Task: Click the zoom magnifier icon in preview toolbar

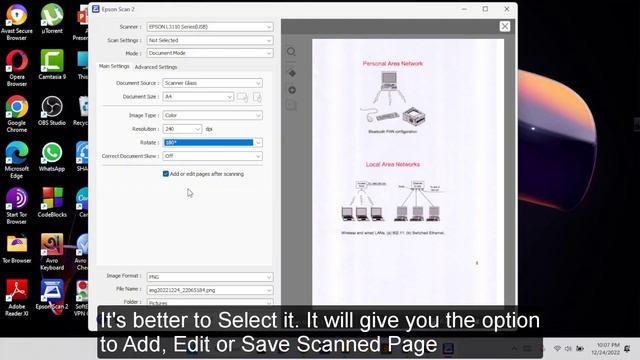Action: pyautogui.click(x=291, y=51)
